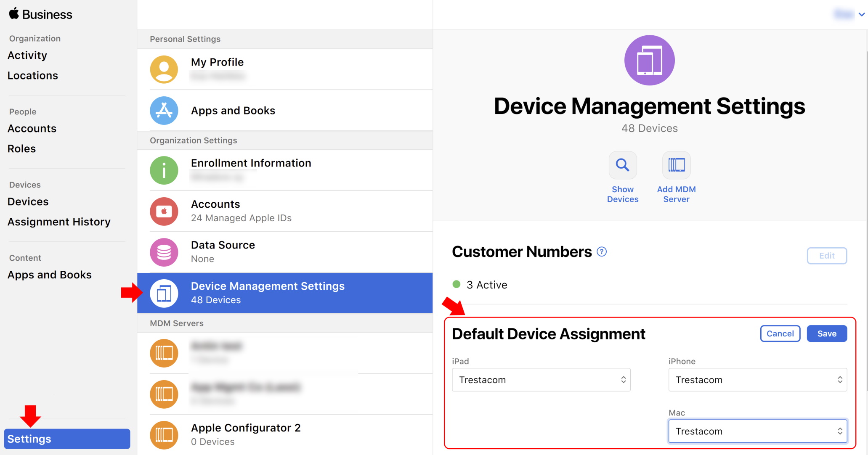Click the pink Data Source database icon
The width and height of the screenshot is (868, 455).
coord(164,252)
